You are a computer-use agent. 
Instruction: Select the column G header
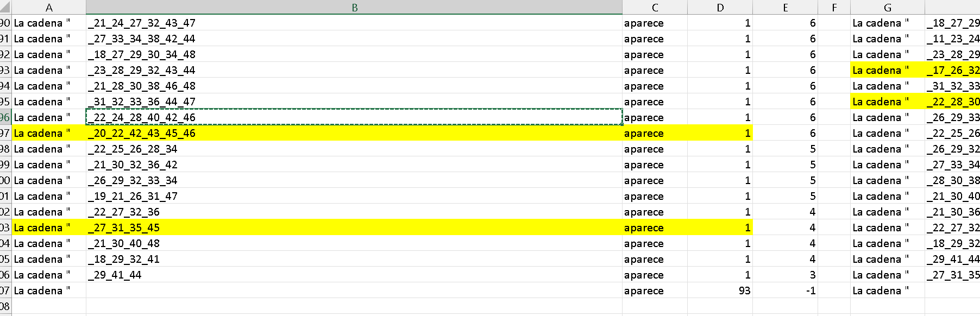pyautogui.click(x=887, y=8)
